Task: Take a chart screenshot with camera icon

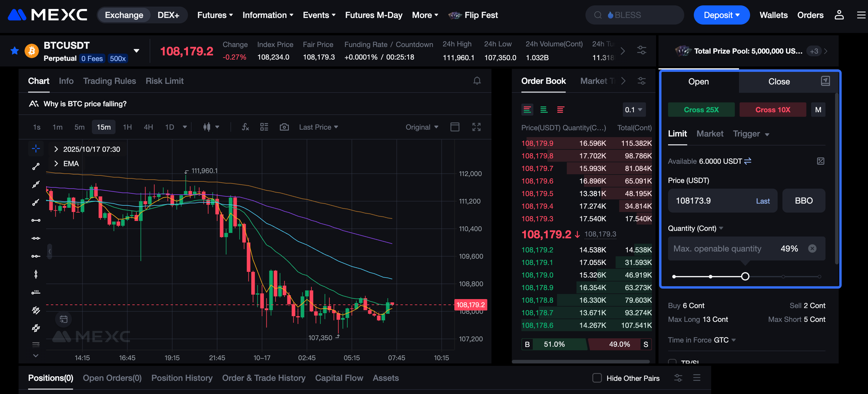Action: 284,127
